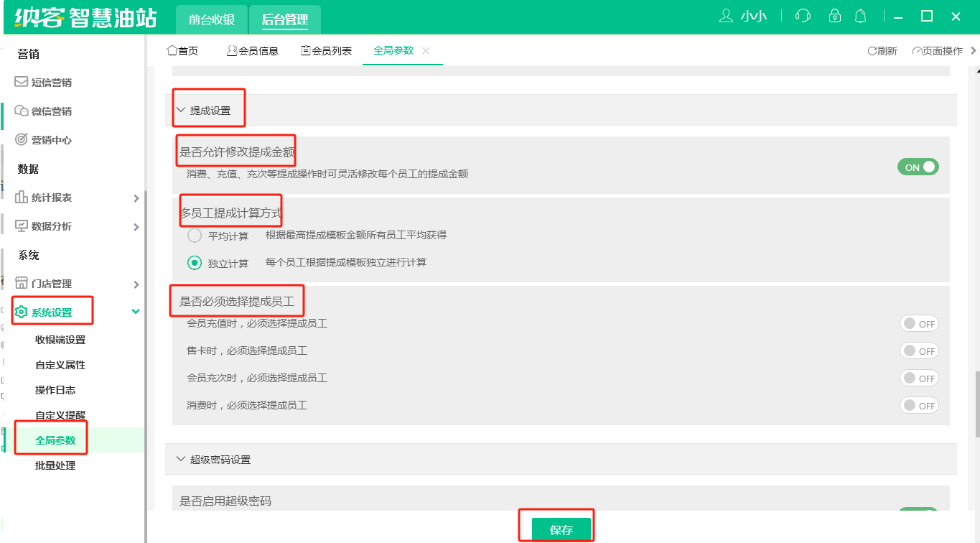Switch to the 会员列表 tab
The height and width of the screenshot is (543, 980).
coord(327,51)
